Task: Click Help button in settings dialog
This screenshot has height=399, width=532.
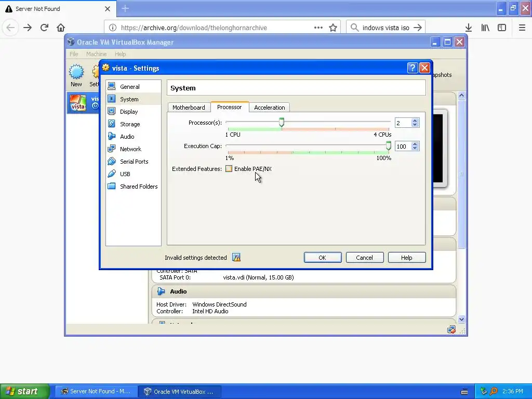Action: pyautogui.click(x=406, y=258)
